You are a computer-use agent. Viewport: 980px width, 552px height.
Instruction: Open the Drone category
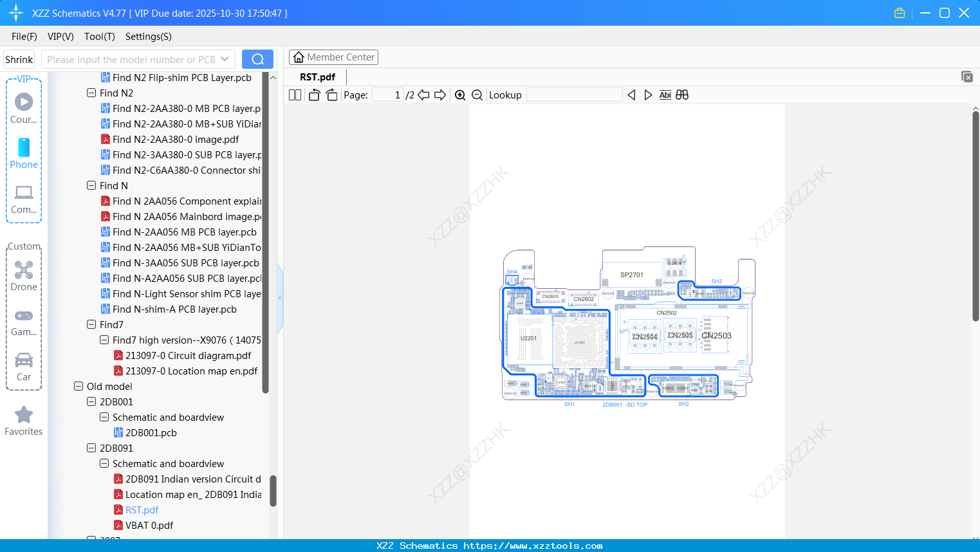[x=24, y=276]
